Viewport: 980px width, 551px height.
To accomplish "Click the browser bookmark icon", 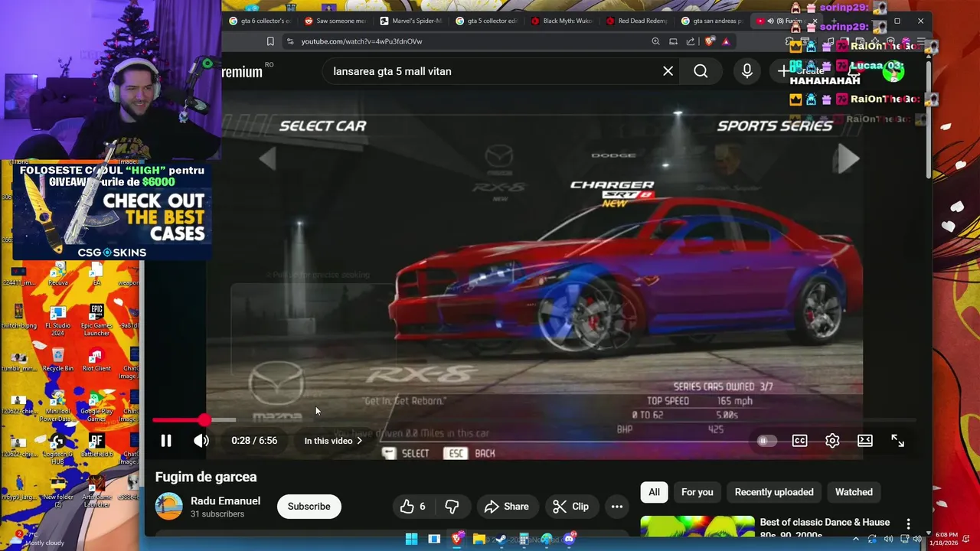I will click(x=270, y=41).
